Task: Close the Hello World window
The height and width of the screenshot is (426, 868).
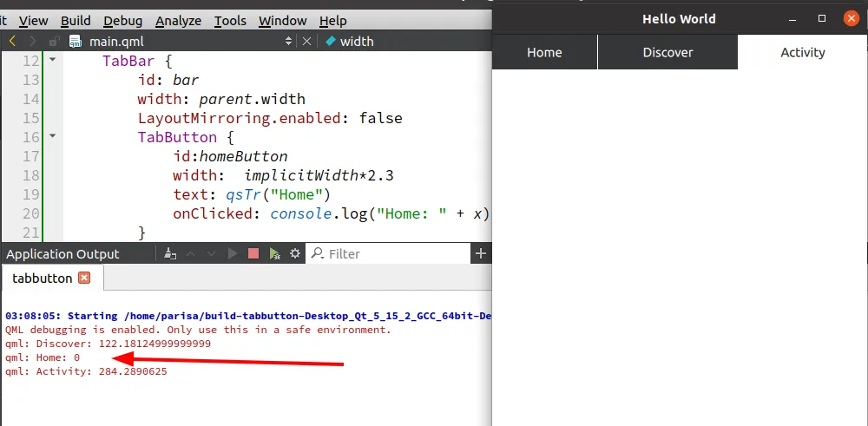Action: (851, 19)
